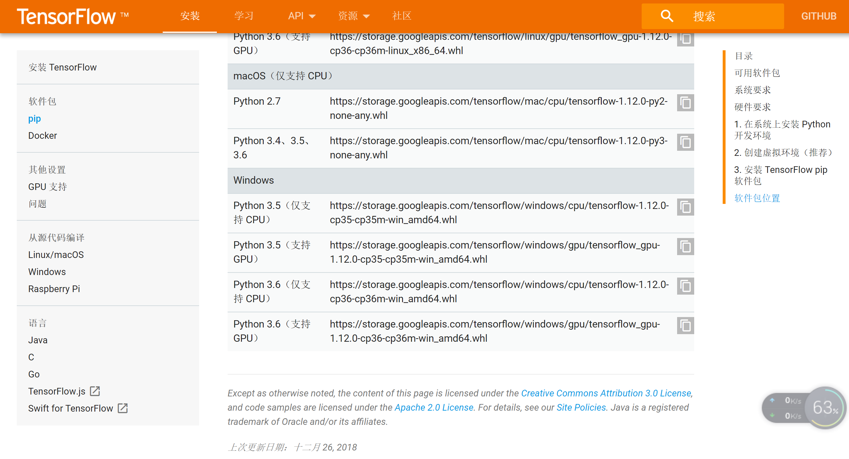Viewport: 849px width, 459px height.
Task: Jump to 在系统上安装 Python 开发环境
Action: (782, 129)
